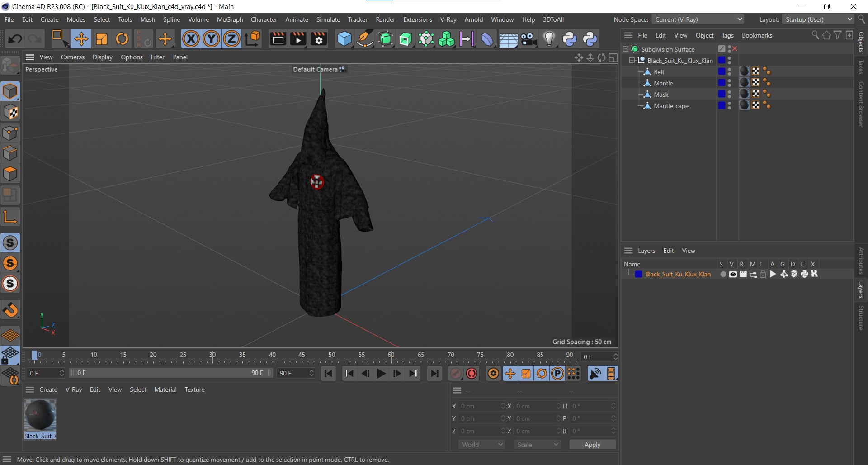
Task: Open Scale mode dropdown
Action: tap(537, 445)
